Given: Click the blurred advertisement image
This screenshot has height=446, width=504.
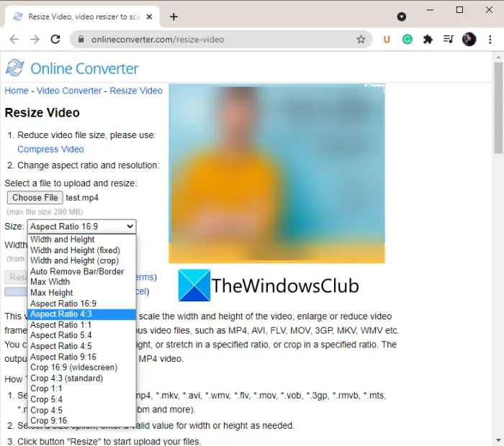Looking at the screenshot, I should [x=276, y=173].
